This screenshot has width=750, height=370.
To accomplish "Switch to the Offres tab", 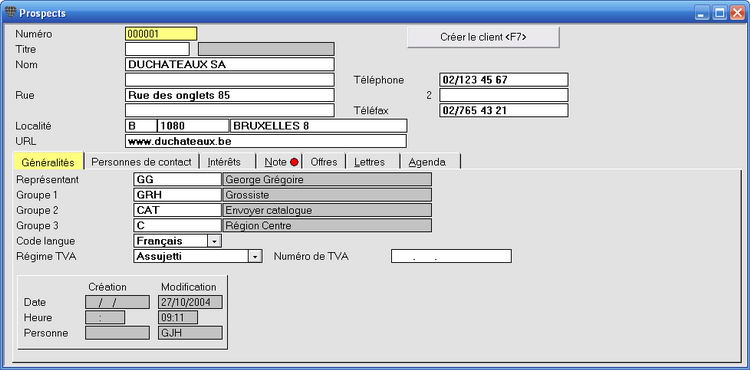I will [x=324, y=162].
